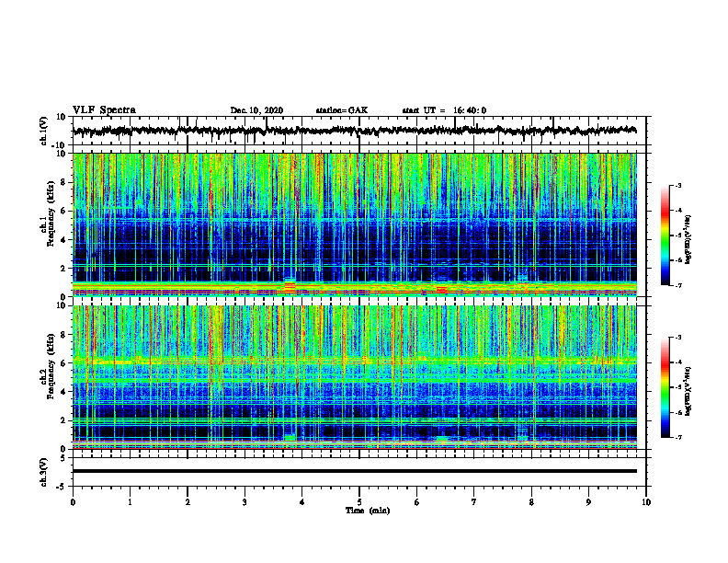This screenshot has height=563, width=728.
Task: Click the ch.1 voltage waveform trace
Action: 354,131
